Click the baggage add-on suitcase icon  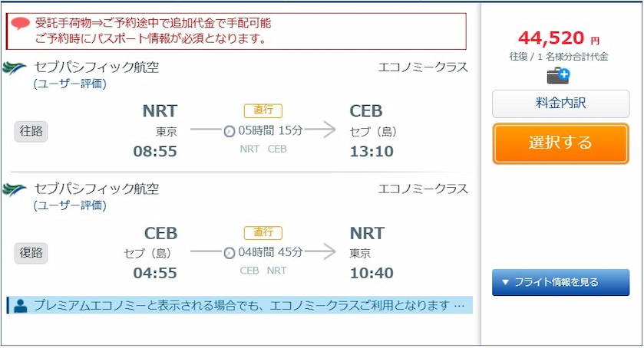(x=558, y=75)
